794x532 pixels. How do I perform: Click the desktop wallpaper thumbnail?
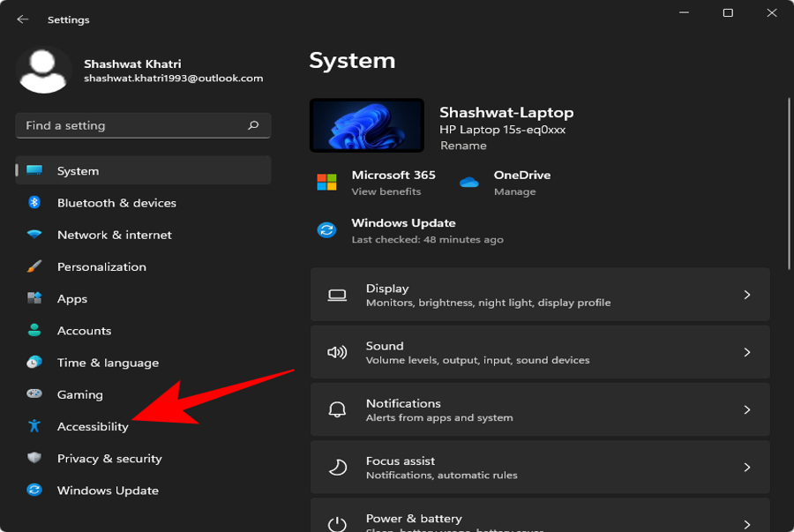[x=367, y=125]
